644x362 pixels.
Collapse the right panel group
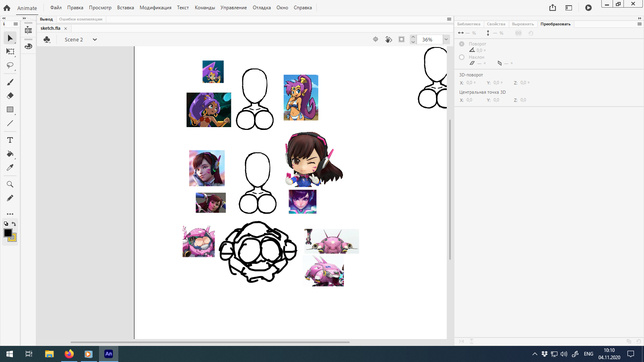(x=640, y=18)
